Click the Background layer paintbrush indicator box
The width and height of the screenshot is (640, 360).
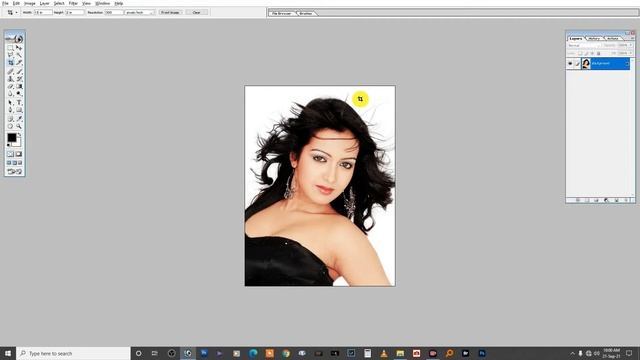578,63
